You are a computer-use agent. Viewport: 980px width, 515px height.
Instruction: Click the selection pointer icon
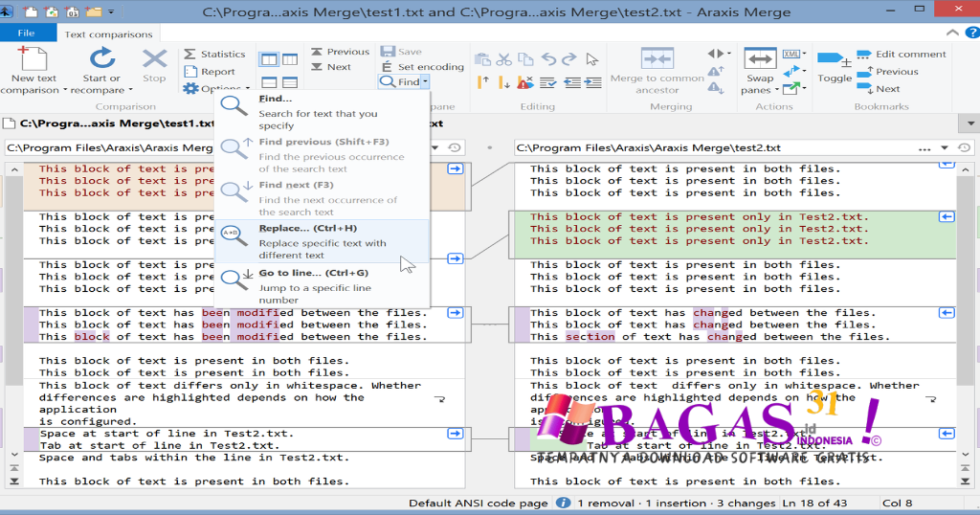click(x=591, y=59)
